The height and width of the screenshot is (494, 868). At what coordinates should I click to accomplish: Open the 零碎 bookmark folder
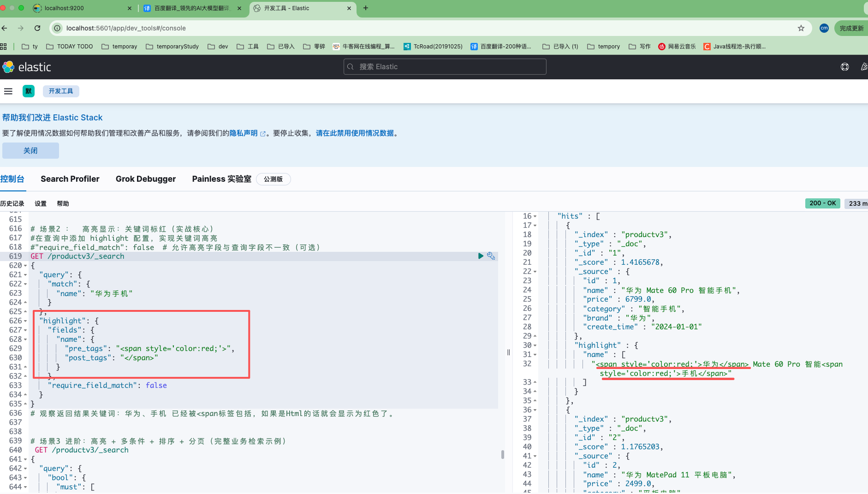coord(314,46)
